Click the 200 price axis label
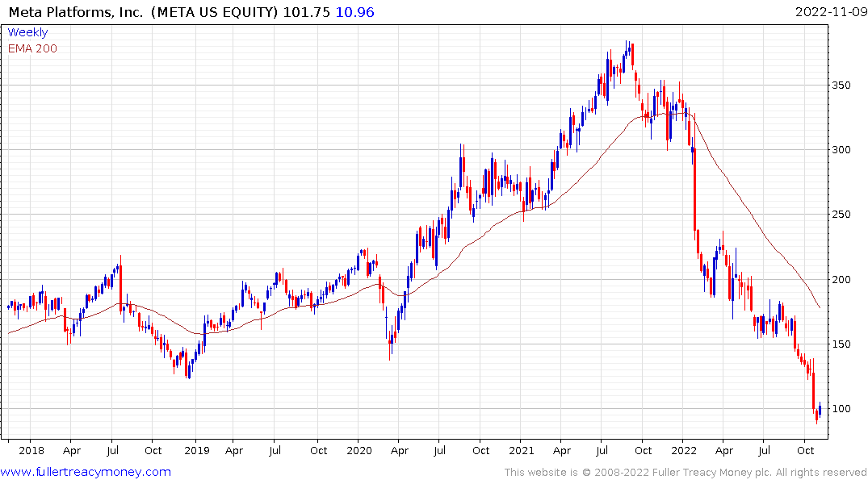 (841, 279)
